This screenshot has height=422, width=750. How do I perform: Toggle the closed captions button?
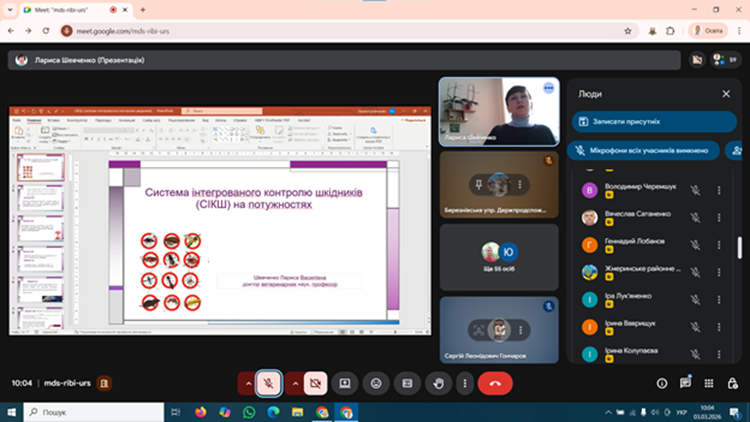point(407,383)
